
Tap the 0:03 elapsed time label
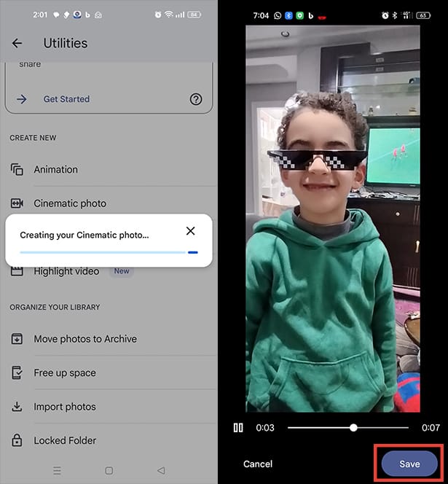pos(265,428)
